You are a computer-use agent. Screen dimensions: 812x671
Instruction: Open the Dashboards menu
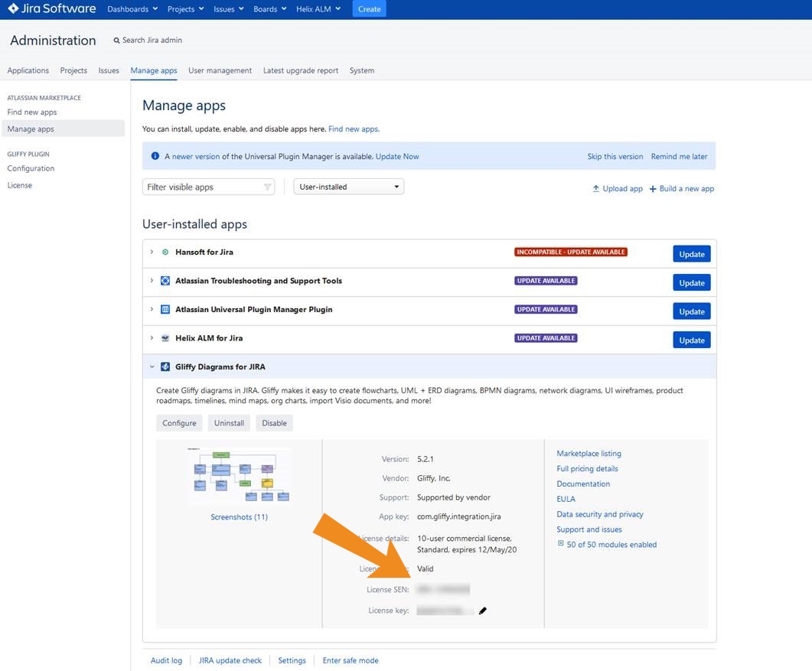pyautogui.click(x=132, y=9)
